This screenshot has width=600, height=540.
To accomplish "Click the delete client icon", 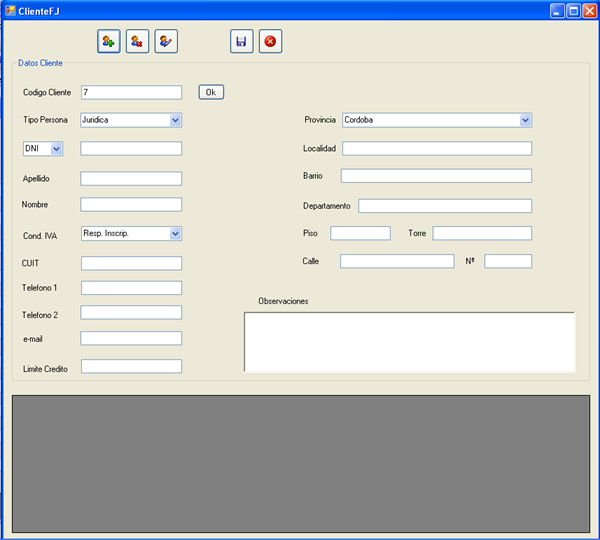I will pos(137,41).
